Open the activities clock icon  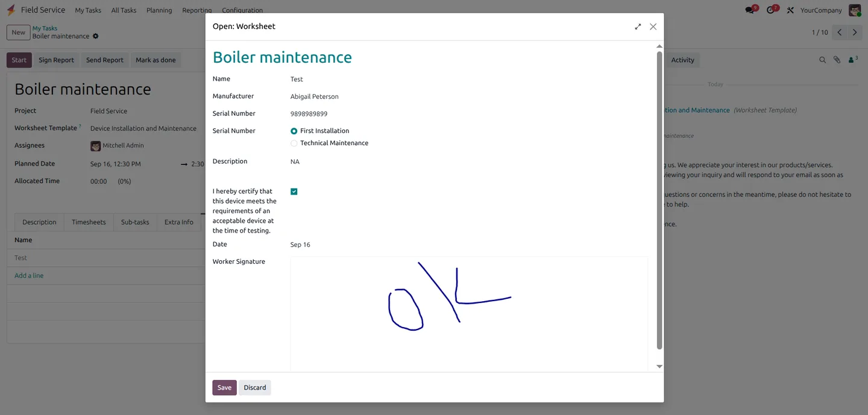pos(770,10)
